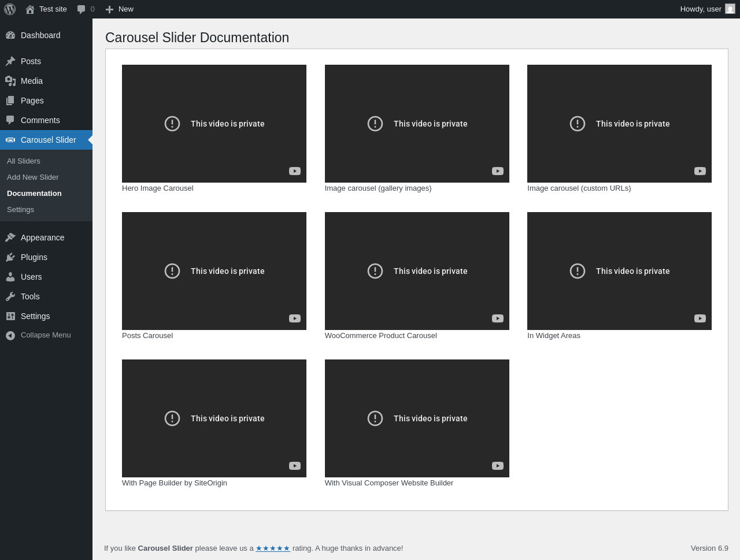Click the WordPress logo icon
Screen dimensions: 740x560
point(10,9)
